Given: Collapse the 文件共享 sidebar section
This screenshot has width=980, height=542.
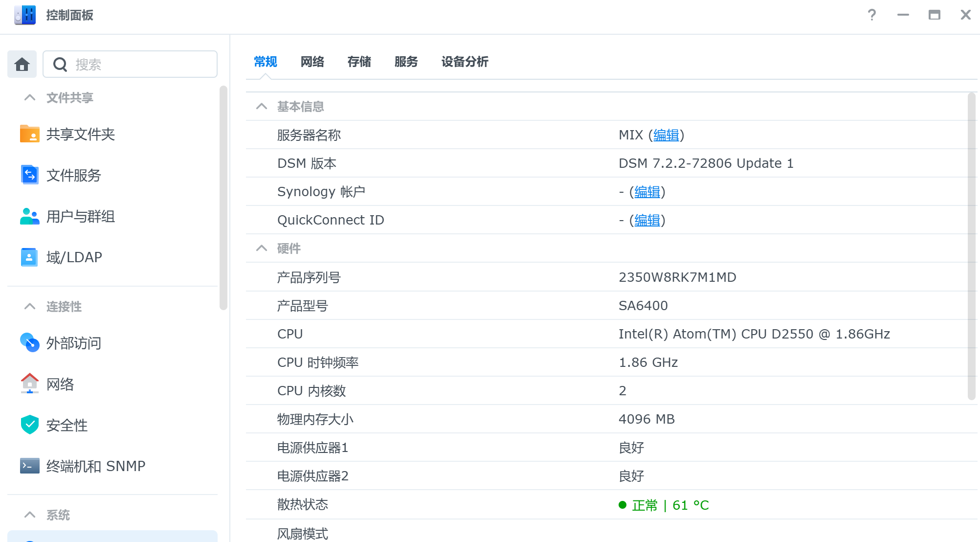Looking at the screenshot, I should pyautogui.click(x=30, y=97).
